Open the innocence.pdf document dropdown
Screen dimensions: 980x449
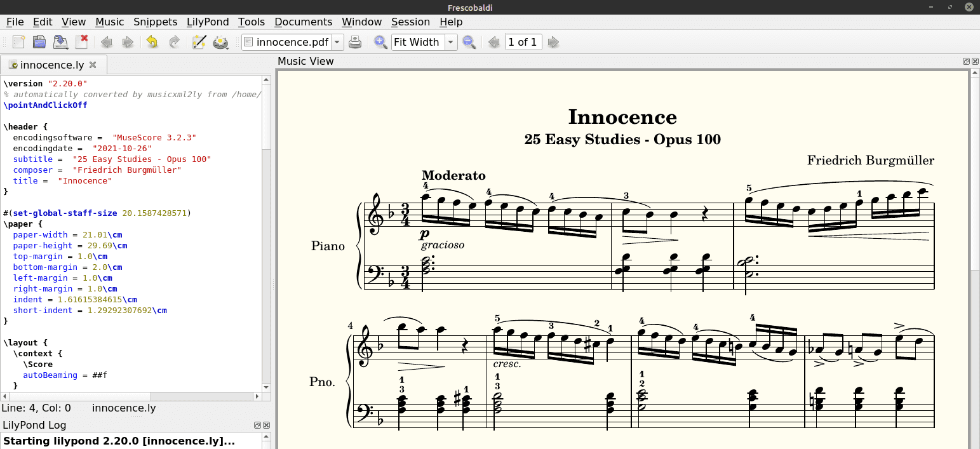[x=337, y=42]
